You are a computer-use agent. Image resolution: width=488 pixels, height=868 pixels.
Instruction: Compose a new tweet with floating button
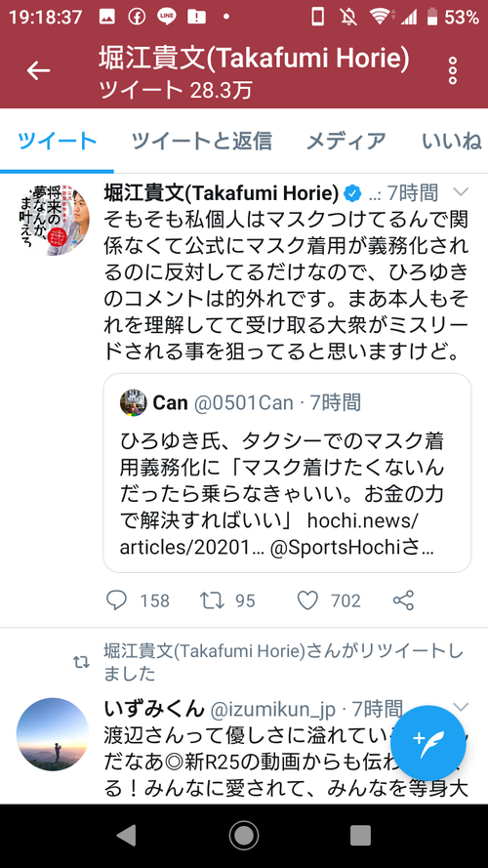(x=427, y=742)
